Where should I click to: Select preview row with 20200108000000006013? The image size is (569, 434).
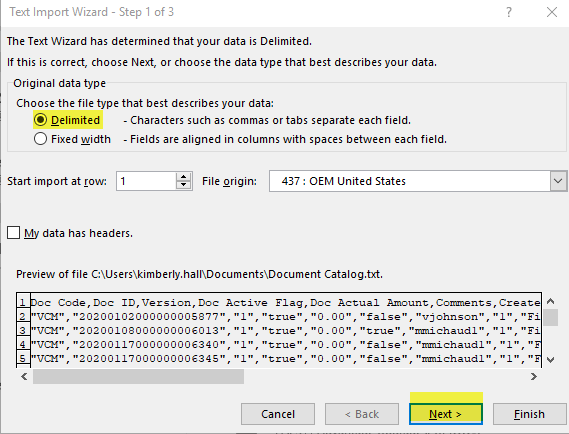[x=279, y=330]
